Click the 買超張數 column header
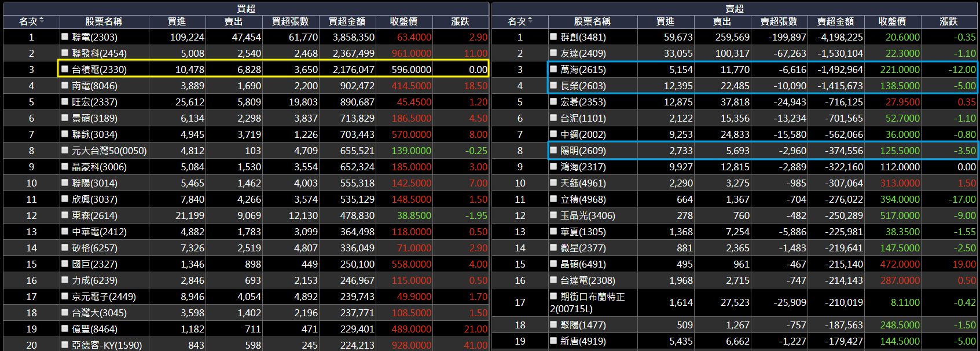 (x=290, y=21)
